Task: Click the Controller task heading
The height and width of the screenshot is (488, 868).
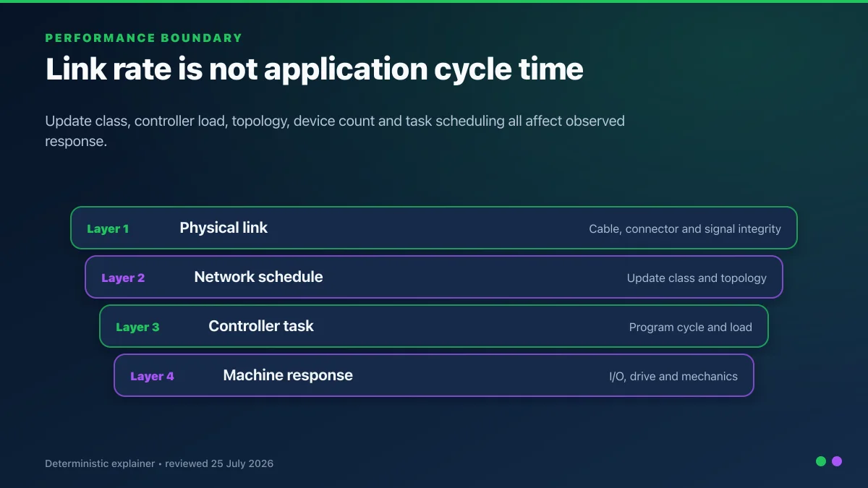Action: [261, 326]
